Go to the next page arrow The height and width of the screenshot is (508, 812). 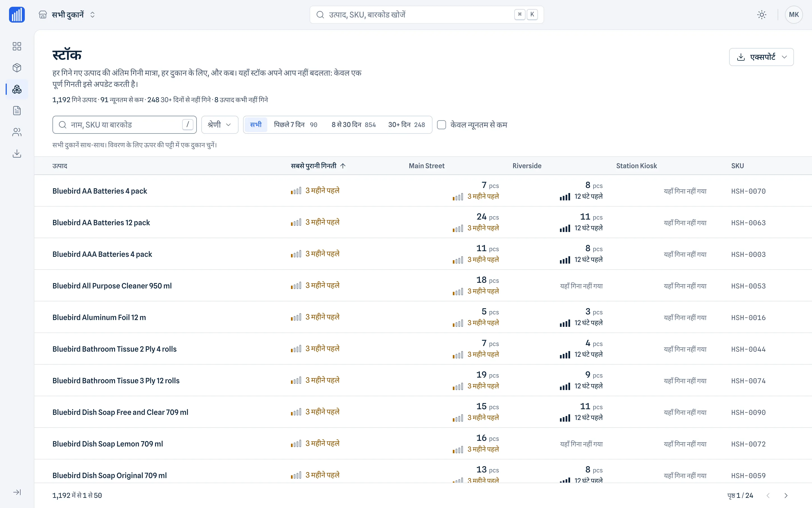coord(786,496)
